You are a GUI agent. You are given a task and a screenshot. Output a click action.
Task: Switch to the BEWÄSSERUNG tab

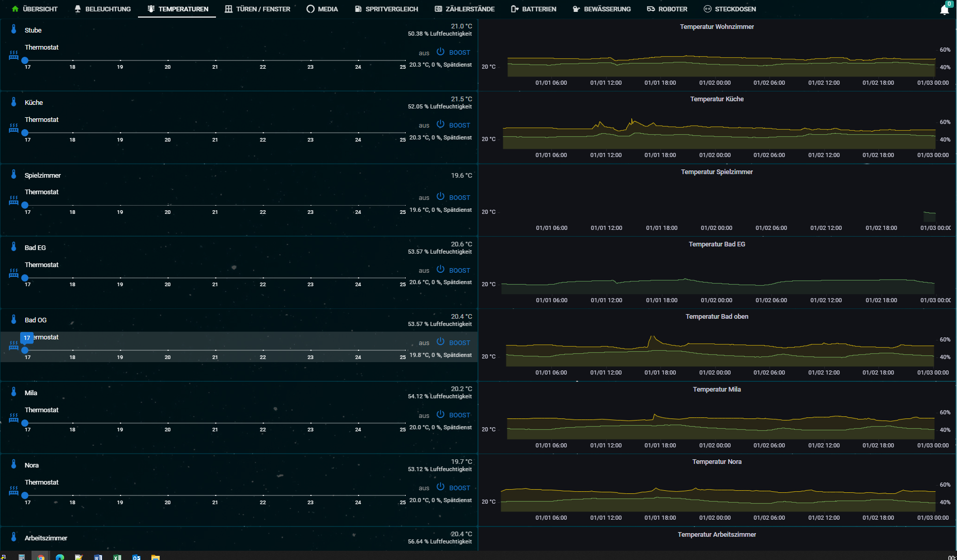coord(601,9)
